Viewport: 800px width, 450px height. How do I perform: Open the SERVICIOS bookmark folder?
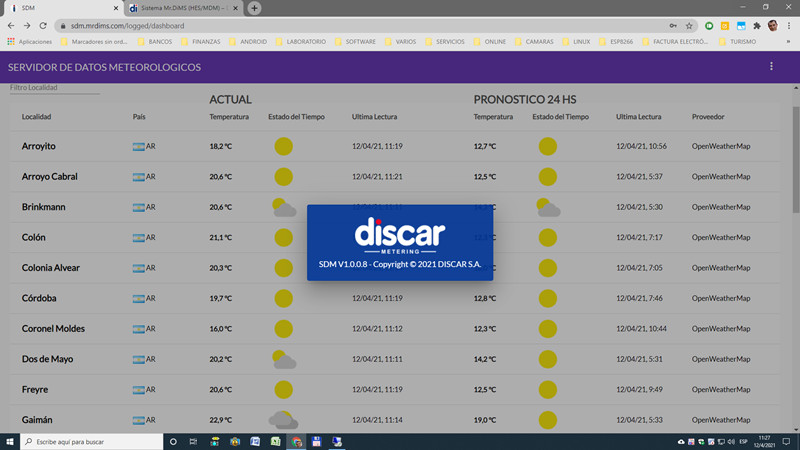point(445,42)
